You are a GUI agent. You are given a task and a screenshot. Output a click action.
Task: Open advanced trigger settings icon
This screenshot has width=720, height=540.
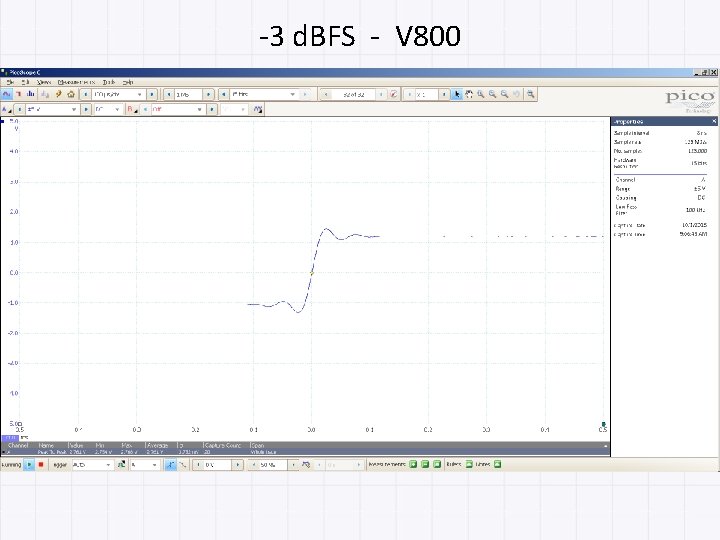point(121,465)
